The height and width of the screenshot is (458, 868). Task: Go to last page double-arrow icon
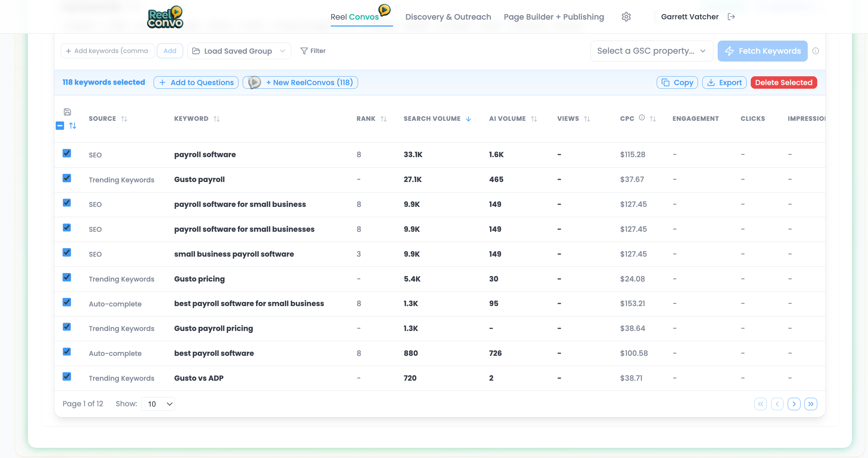coord(810,404)
